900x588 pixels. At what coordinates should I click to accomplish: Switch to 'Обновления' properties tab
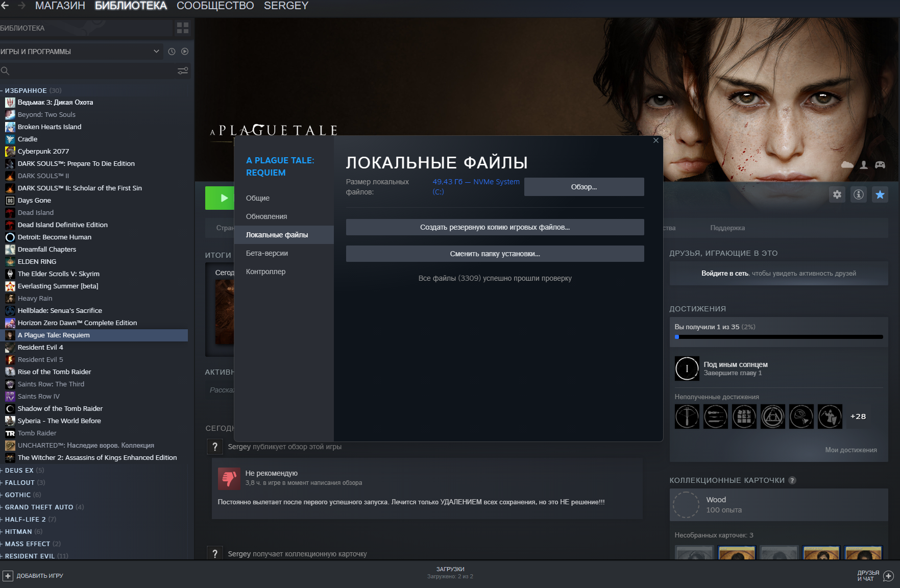point(284,216)
